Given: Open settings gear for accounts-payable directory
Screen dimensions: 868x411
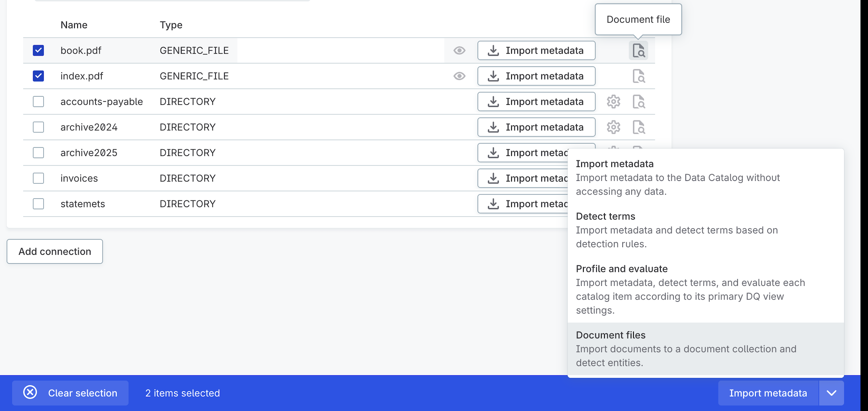Looking at the screenshot, I should 613,102.
